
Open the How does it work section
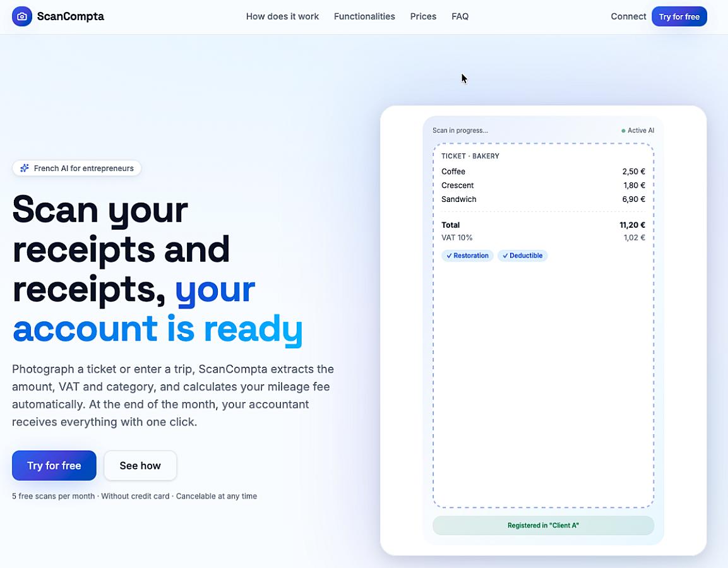[282, 16]
